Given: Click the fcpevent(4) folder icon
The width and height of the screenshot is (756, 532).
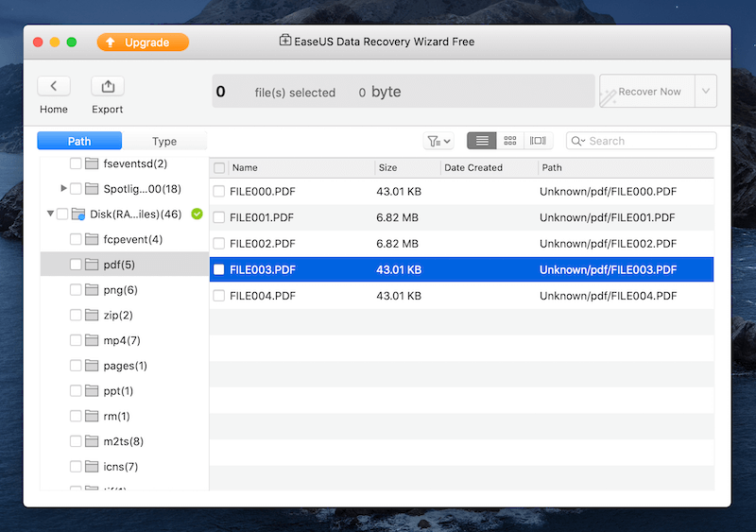Looking at the screenshot, I should coord(92,239).
